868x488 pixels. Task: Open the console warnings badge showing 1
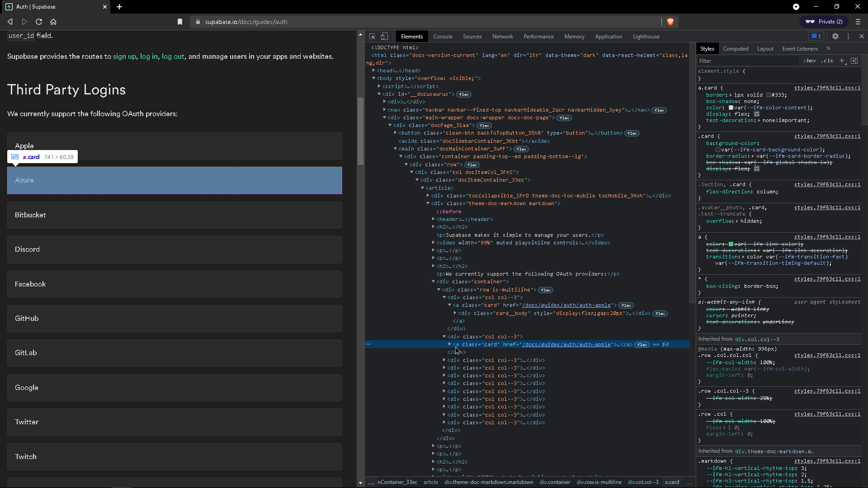point(816,36)
